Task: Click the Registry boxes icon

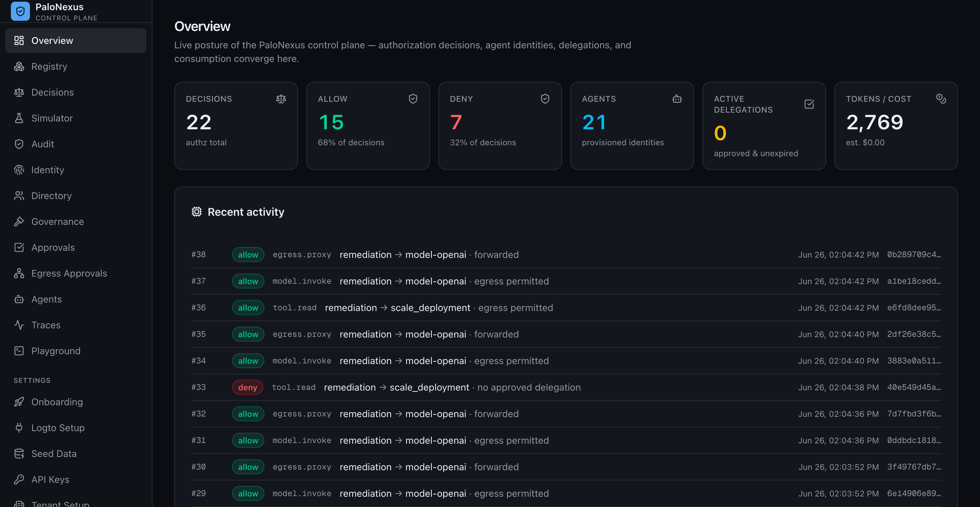Action: pyautogui.click(x=19, y=66)
